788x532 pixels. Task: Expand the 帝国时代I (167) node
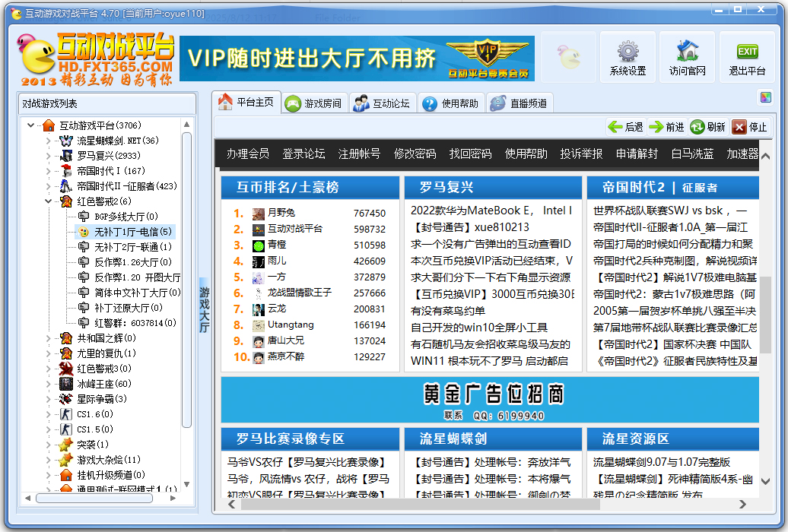click(48, 171)
